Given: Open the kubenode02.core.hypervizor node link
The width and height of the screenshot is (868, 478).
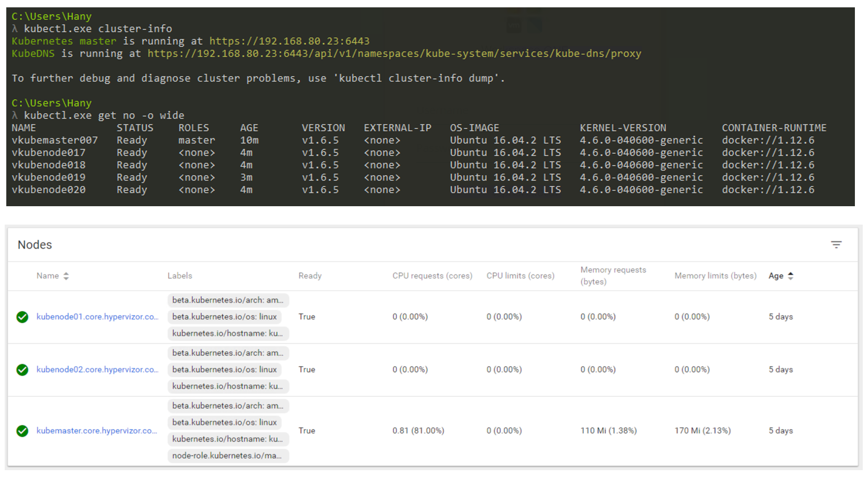Looking at the screenshot, I should pos(97,370).
